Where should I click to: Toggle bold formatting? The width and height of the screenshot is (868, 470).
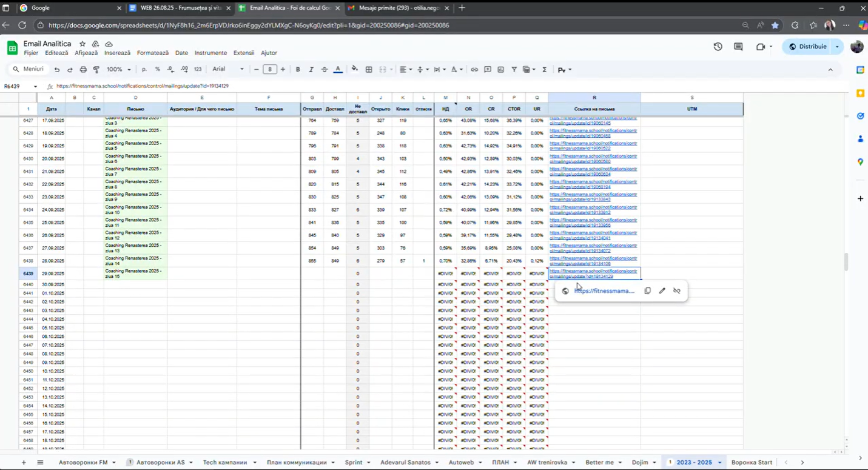coord(298,70)
